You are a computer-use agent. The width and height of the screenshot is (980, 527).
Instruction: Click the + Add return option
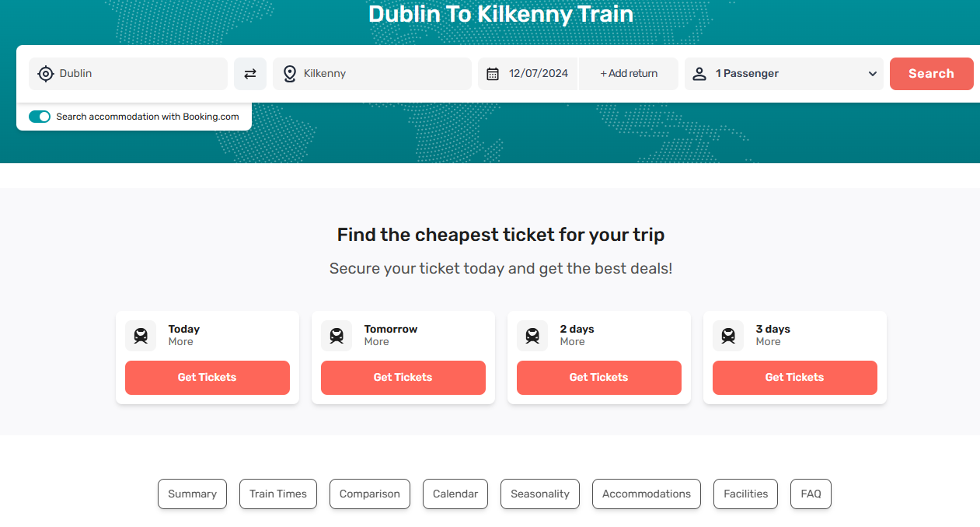tap(629, 74)
